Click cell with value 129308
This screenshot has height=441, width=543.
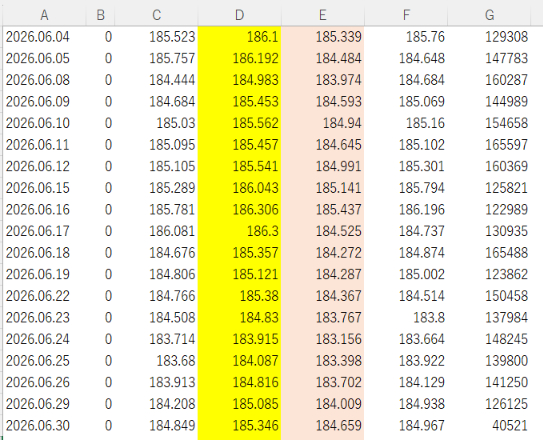coord(489,37)
